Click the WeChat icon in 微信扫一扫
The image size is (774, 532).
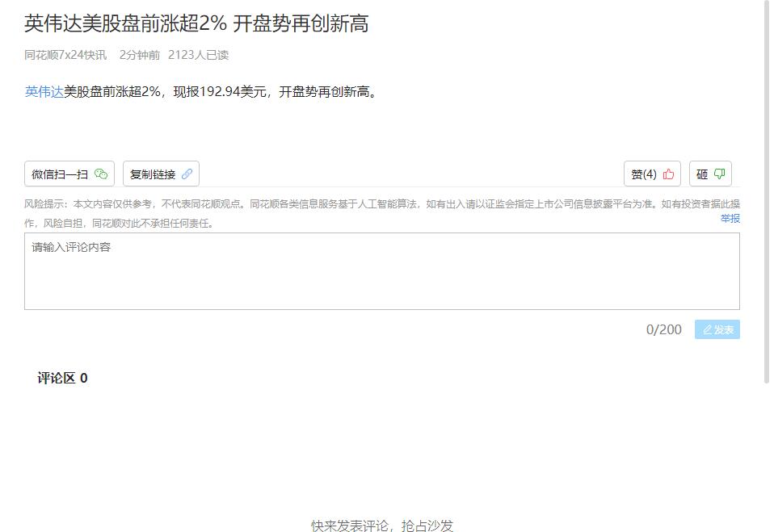(101, 174)
